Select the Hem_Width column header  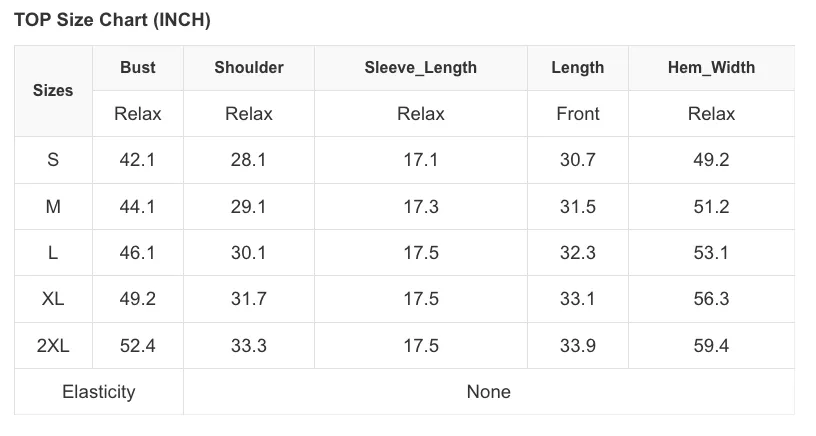pos(711,68)
